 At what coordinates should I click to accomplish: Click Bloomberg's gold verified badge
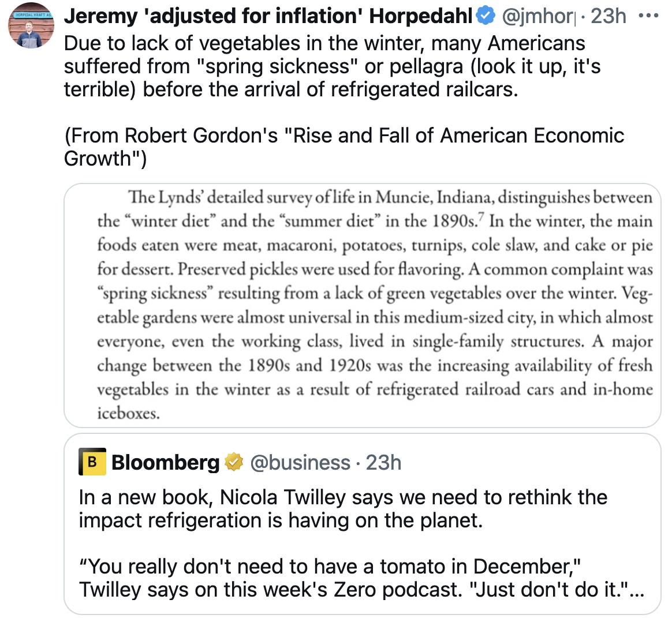tap(234, 462)
